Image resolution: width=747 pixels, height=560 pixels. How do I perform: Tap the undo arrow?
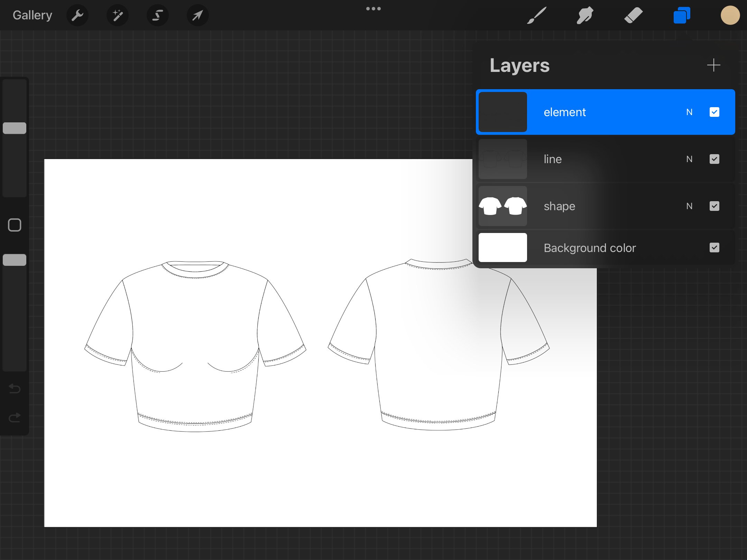(14, 389)
